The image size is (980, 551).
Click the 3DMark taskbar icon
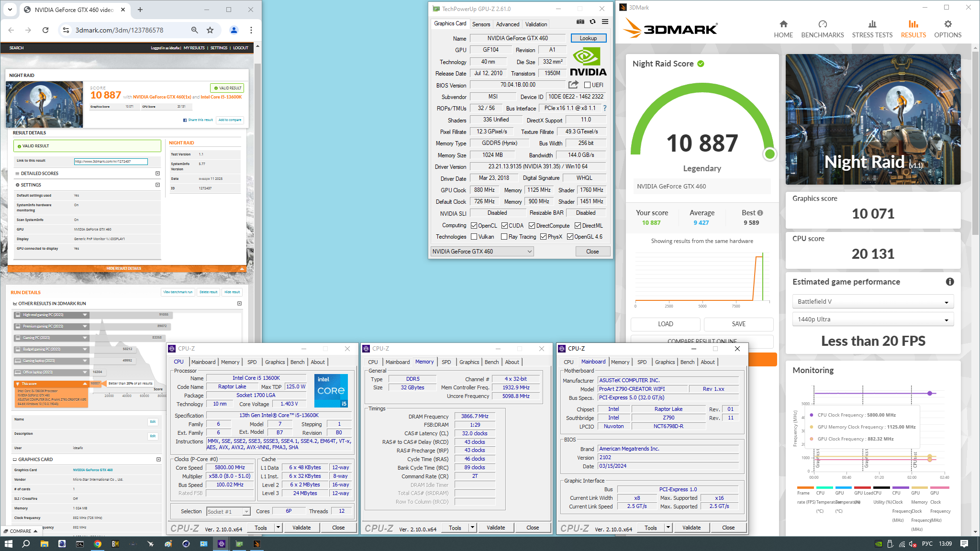coord(256,544)
